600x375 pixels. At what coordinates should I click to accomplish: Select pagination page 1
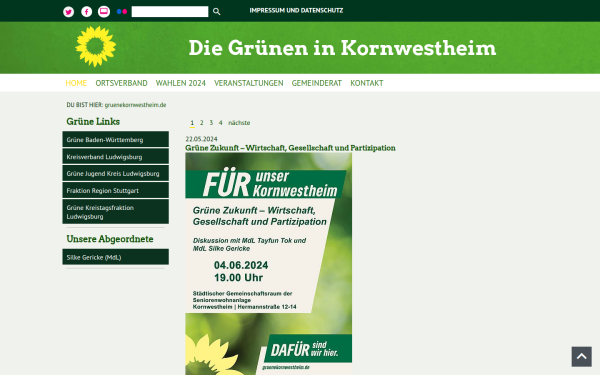point(192,123)
